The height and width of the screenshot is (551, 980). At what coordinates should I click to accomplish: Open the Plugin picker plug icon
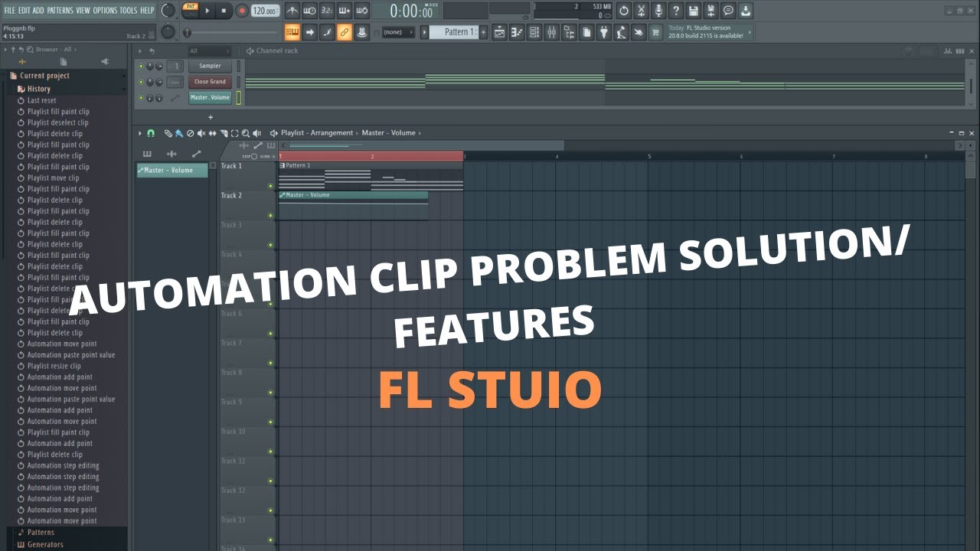[x=604, y=32]
